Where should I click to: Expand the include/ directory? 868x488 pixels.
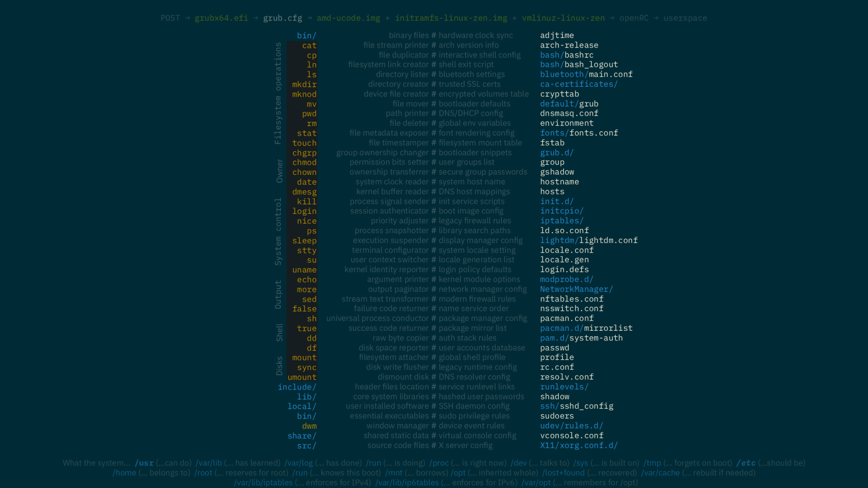[297, 387]
